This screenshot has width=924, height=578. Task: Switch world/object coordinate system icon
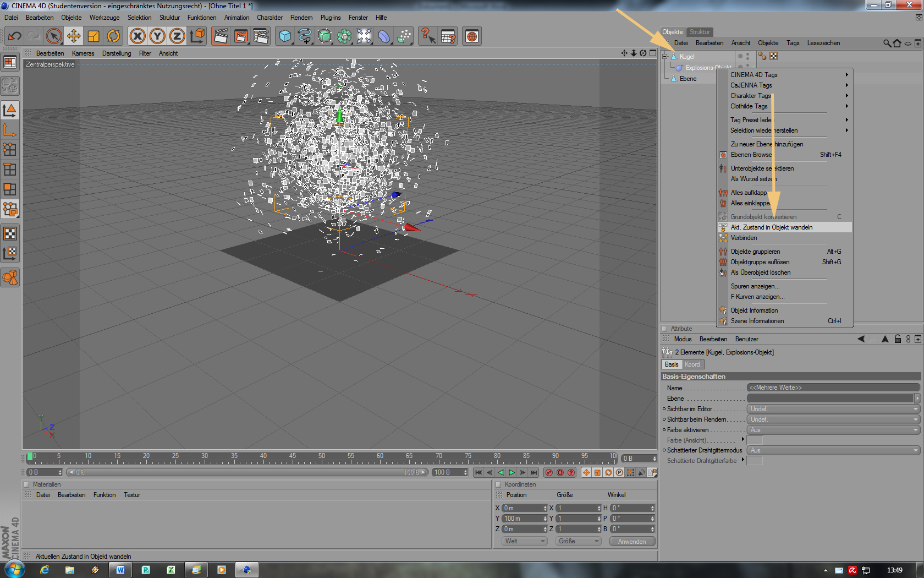tap(197, 36)
